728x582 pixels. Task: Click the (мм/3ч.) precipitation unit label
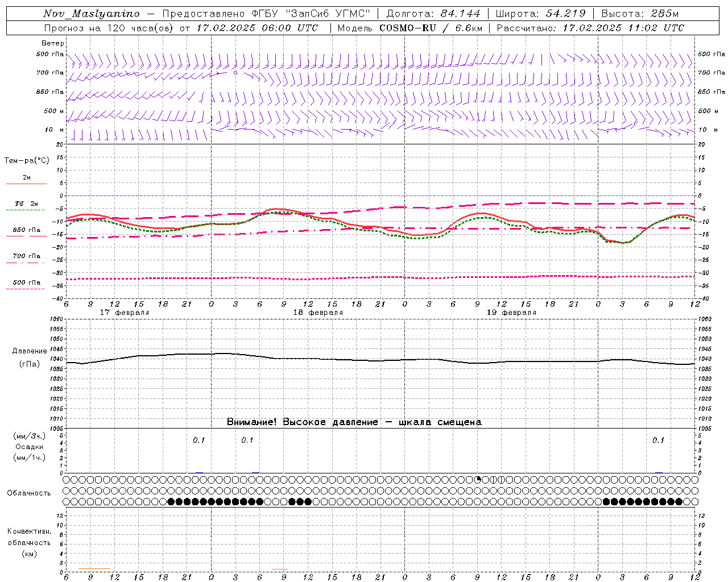pyautogui.click(x=30, y=436)
